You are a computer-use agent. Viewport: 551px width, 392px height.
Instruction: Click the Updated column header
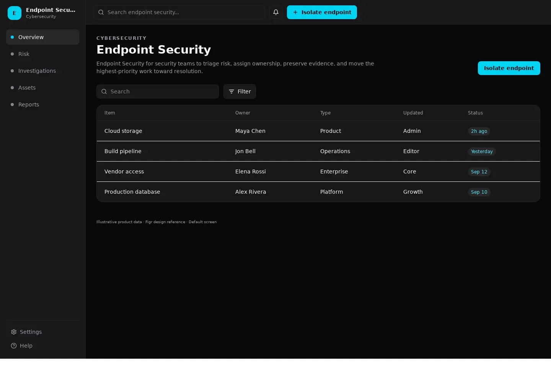coord(413,113)
